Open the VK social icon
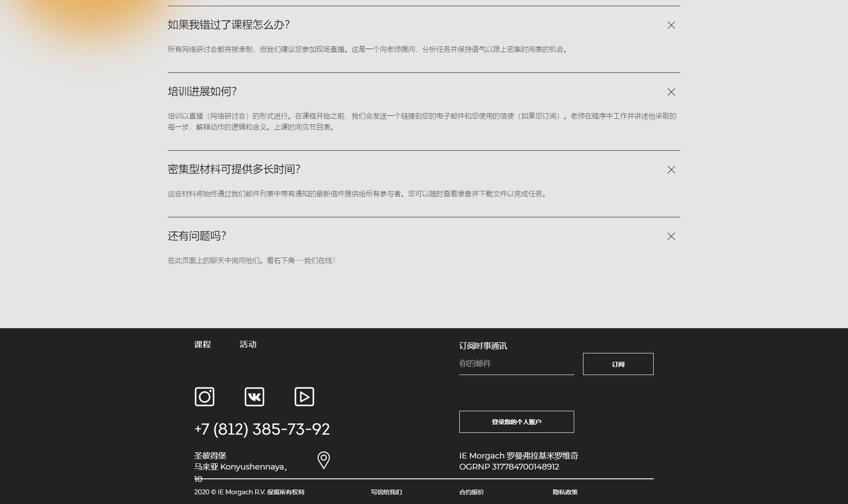 pyautogui.click(x=254, y=397)
